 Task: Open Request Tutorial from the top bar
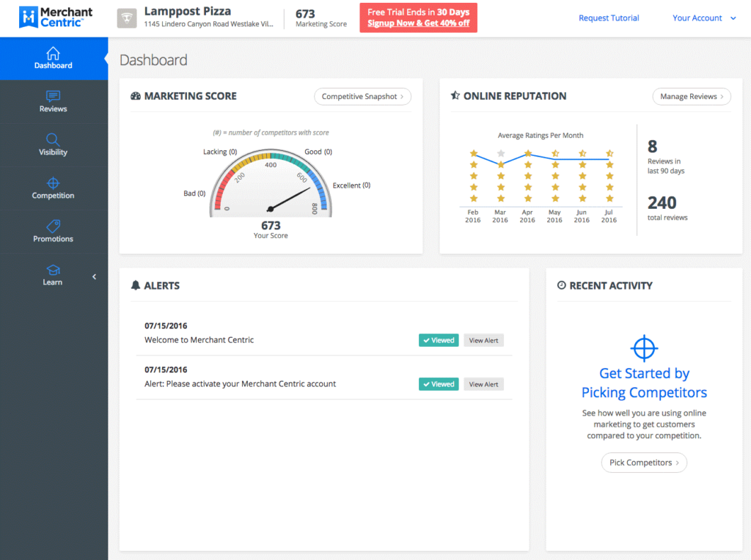(609, 18)
